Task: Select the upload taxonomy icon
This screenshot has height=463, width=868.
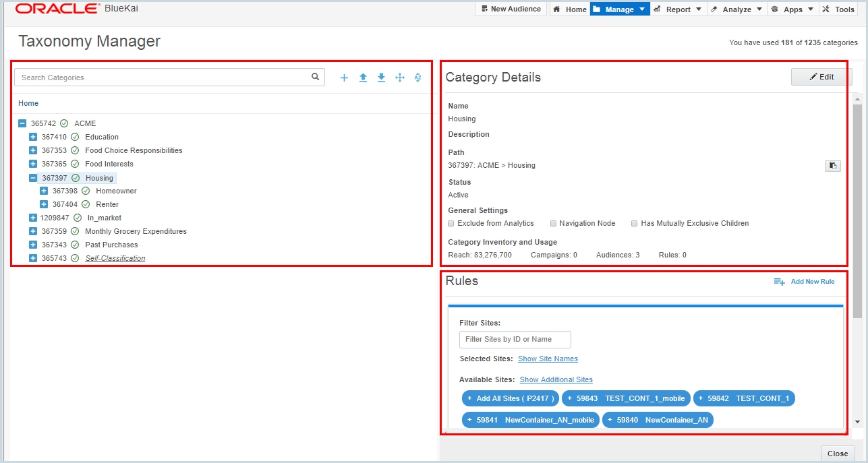Action: point(363,78)
